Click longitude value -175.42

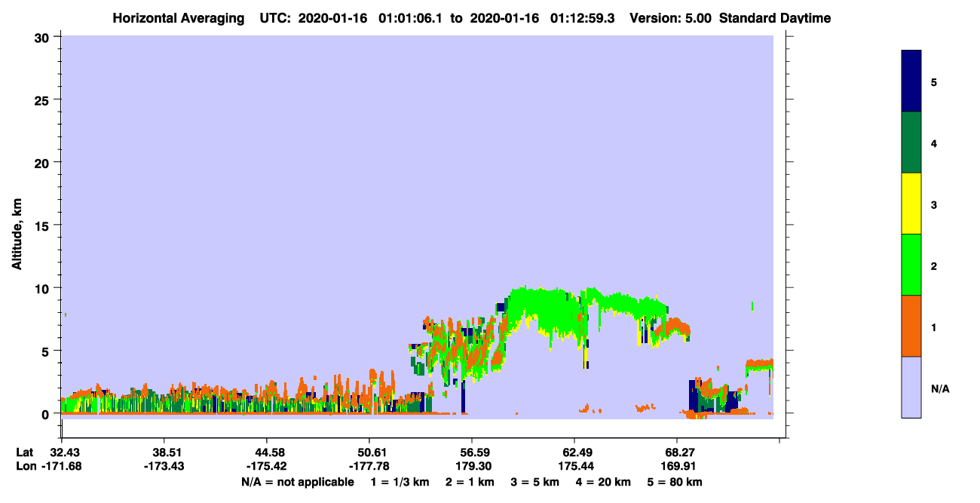pos(267,466)
